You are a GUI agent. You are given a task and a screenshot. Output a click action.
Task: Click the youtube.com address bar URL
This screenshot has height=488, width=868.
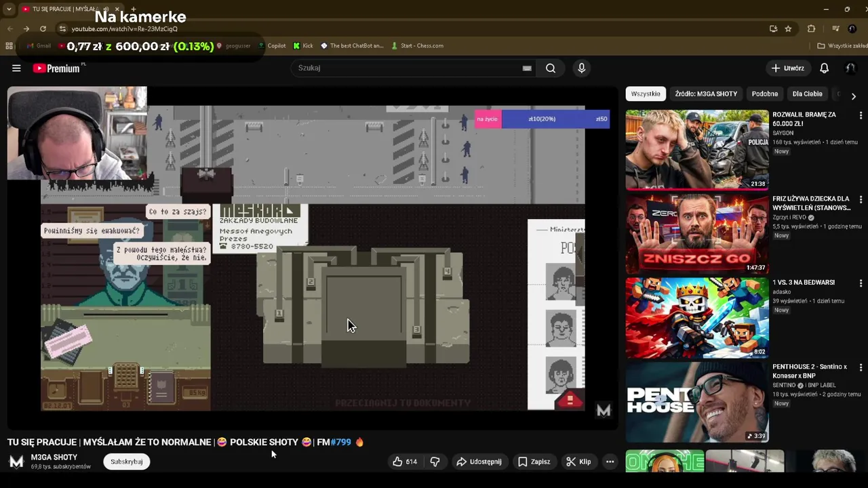125,28
